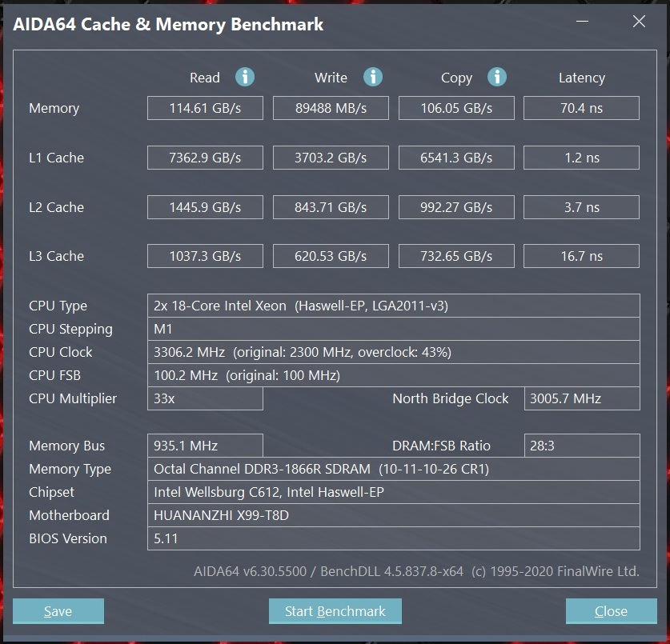Click the Write info icon
The image size is (670, 644).
372,77
